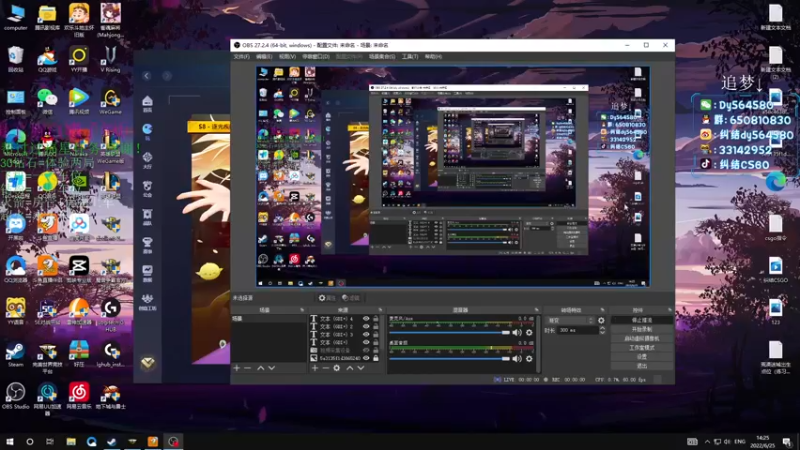Open OBS Studio desktop shortcut
The image size is (800, 450).
[x=15, y=396]
